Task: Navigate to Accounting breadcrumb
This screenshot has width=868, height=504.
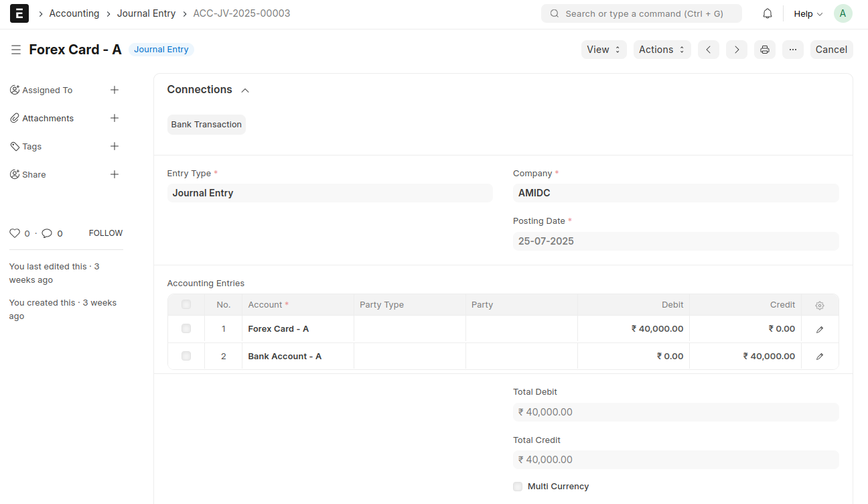Action: coord(74,13)
